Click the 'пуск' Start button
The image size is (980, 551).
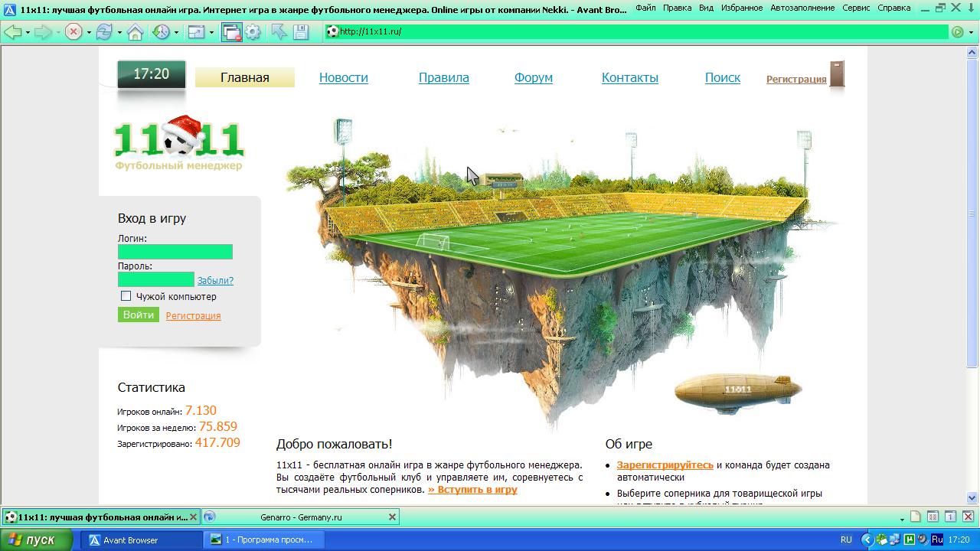tap(32, 540)
